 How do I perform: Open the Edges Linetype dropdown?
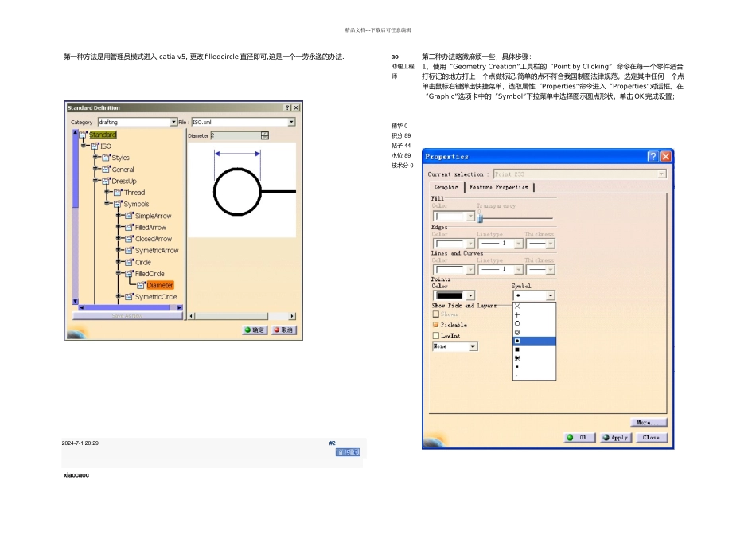(x=518, y=244)
